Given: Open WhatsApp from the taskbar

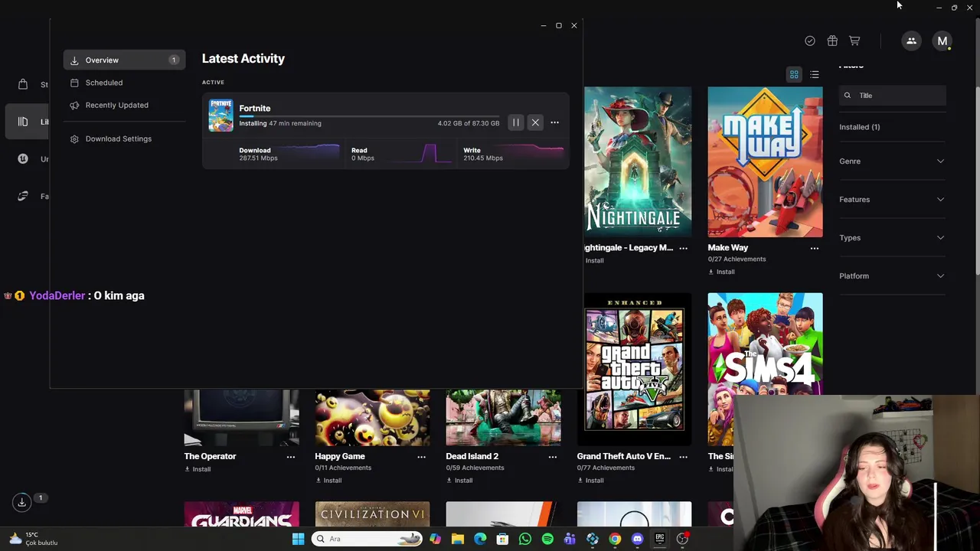Looking at the screenshot, I should tap(525, 539).
